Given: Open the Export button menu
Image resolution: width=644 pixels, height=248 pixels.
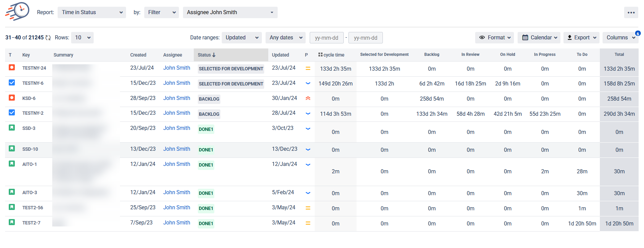Looking at the screenshot, I should 581,38.
